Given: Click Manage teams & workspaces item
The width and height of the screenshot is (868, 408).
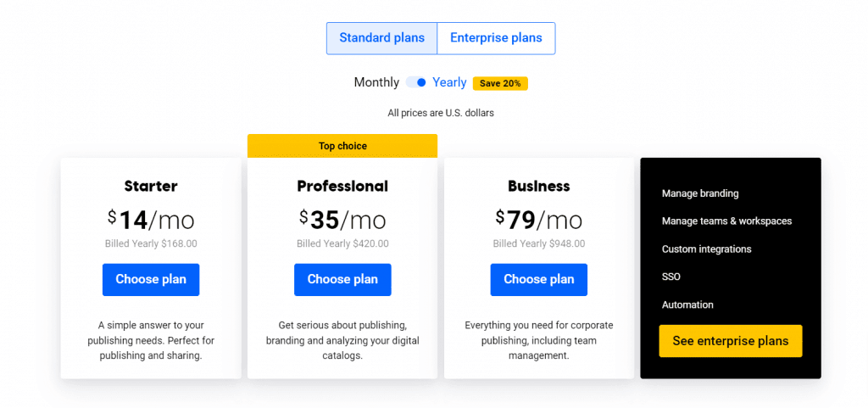Looking at the screenshot, I should (726, 221).
